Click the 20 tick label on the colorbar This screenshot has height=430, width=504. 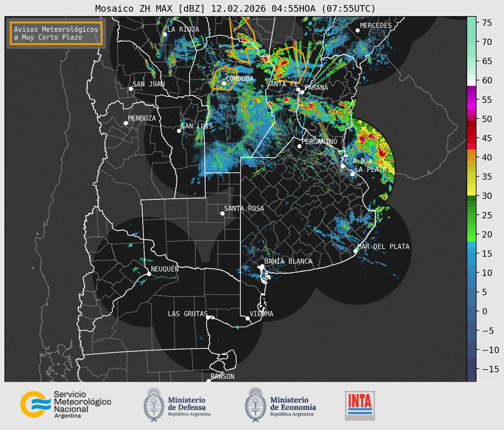click(x=487, y=234)
